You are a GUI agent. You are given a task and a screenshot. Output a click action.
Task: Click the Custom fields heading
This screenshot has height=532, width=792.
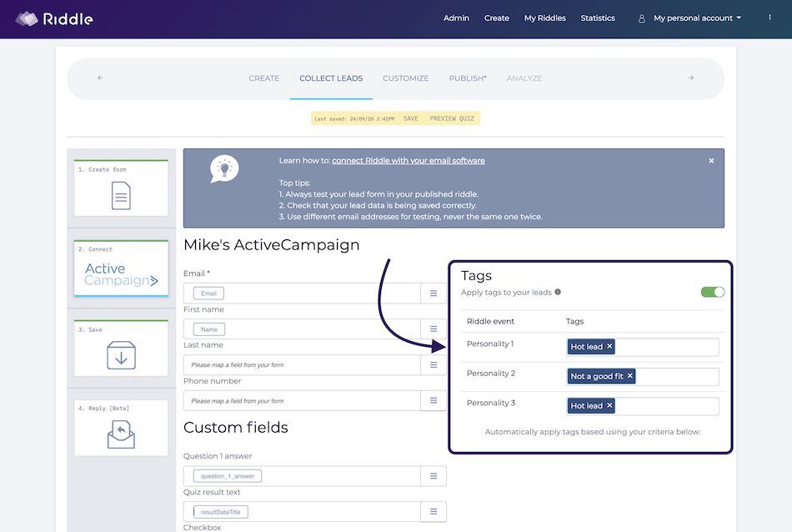236,428
